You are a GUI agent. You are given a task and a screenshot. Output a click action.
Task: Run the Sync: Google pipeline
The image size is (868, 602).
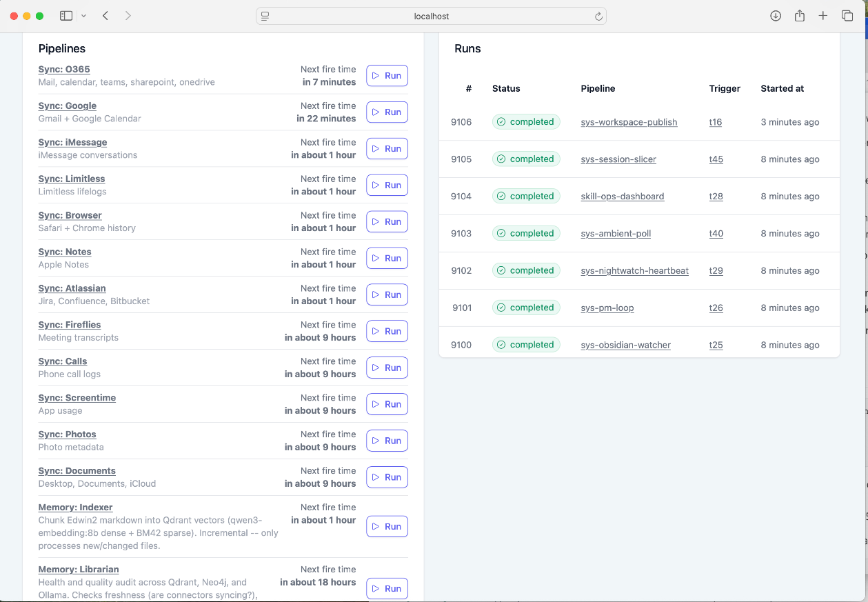(x=387, y=112)
